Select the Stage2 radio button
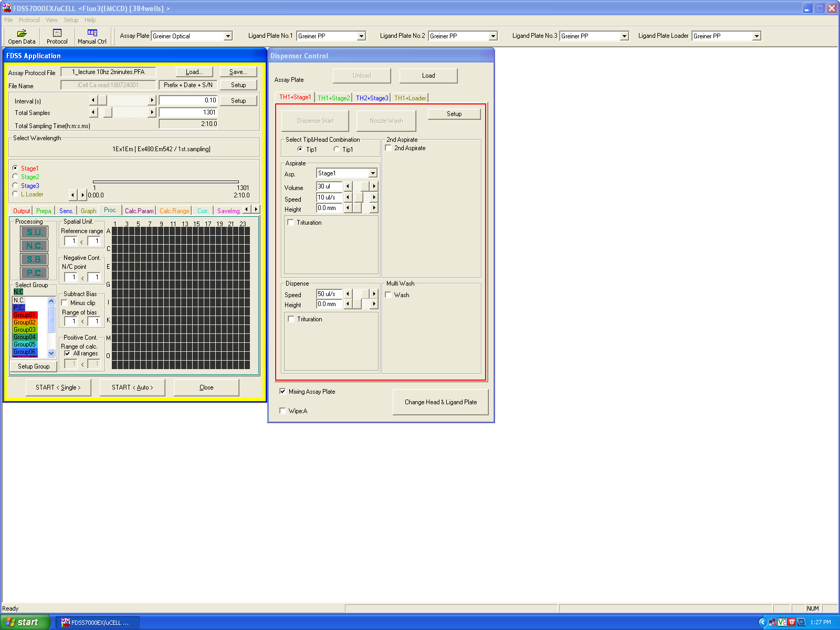The width and height of the screenshot is (840, 630). coord(15,177)
